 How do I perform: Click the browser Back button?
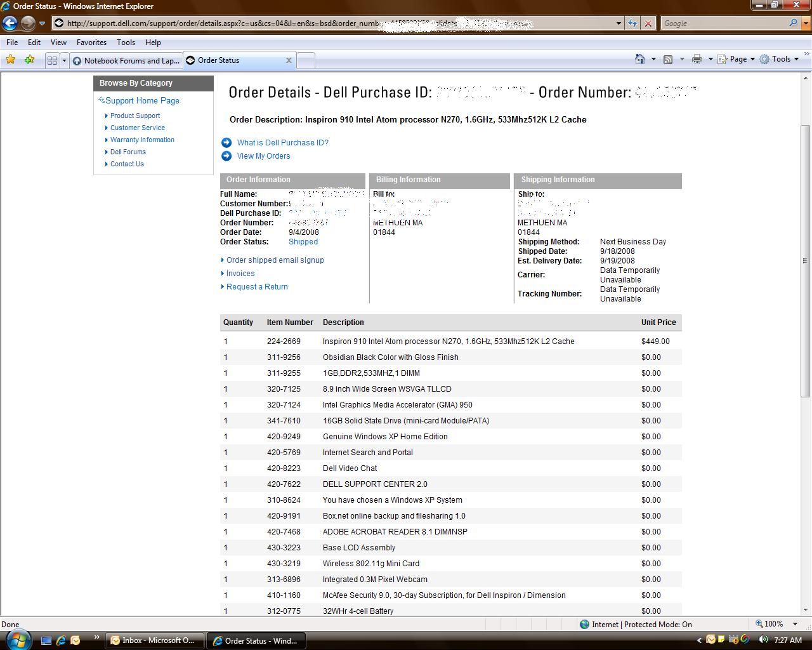coord(10,23)
